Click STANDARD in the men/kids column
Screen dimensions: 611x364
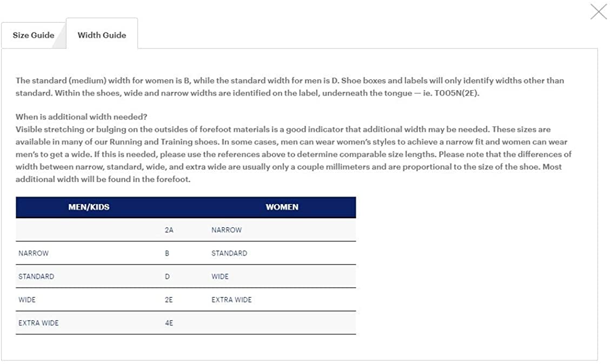coord(36,277)
